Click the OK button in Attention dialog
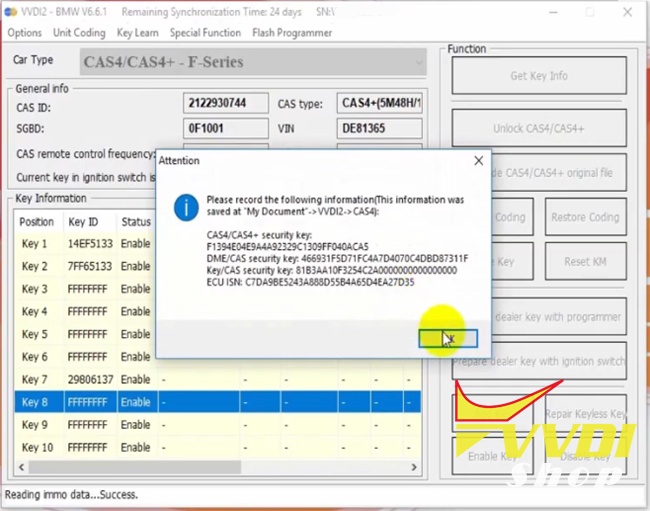The image size is (650, 511). 448,339
